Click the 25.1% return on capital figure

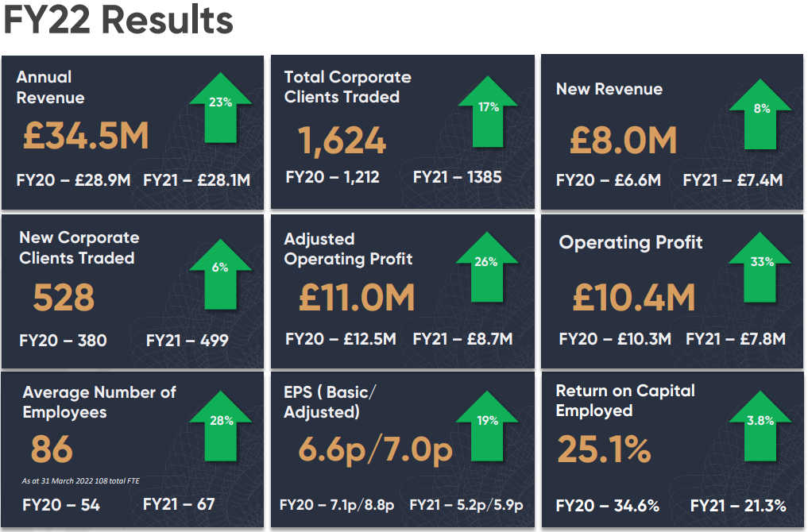click(604, 449)
